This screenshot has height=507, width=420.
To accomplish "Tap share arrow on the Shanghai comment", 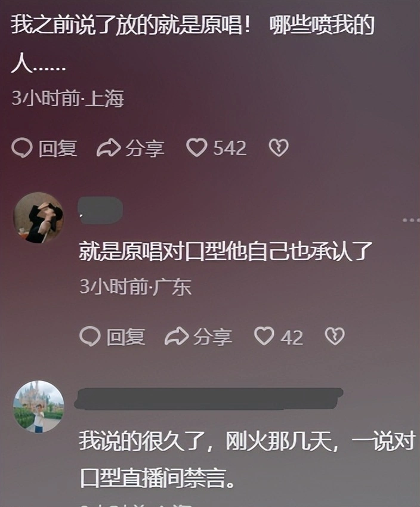I will [x=109, y=148].
